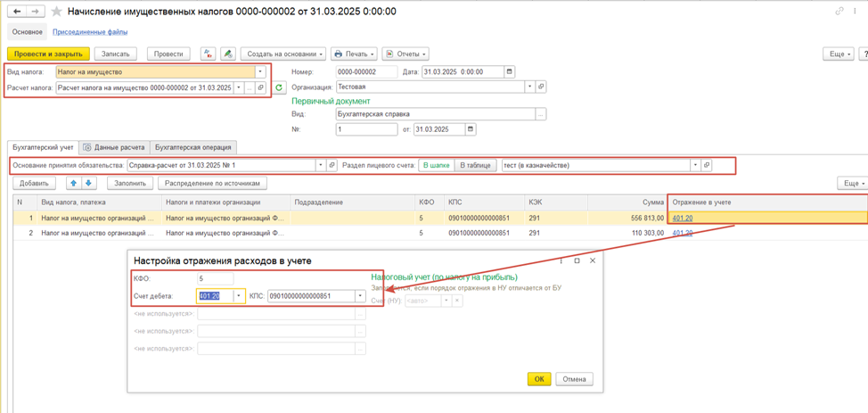Open the Отчеты dropdown menu
This screenshot has width=868, height=413.
pyautogui.click(x=405, y=54)
